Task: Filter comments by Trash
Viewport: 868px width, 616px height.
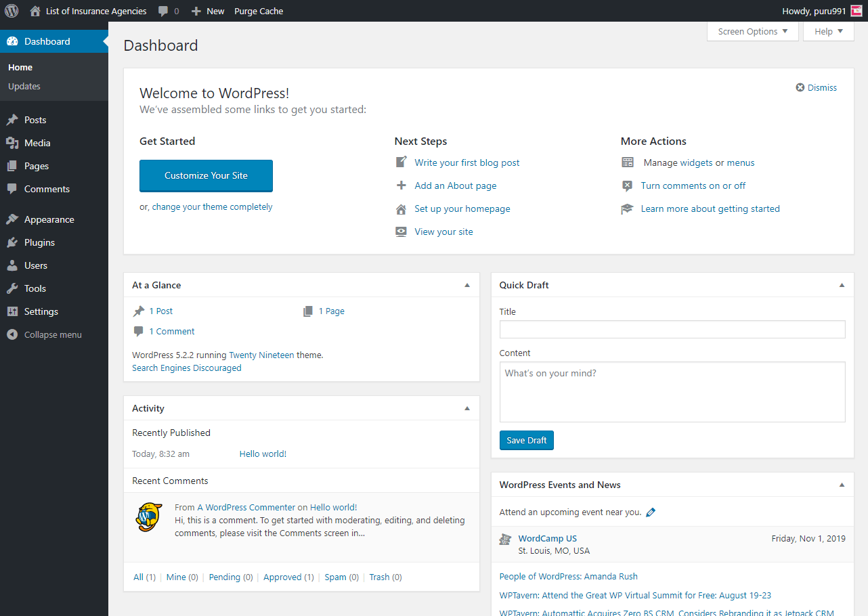Action: pyautogui.click(x=379, y=577)
